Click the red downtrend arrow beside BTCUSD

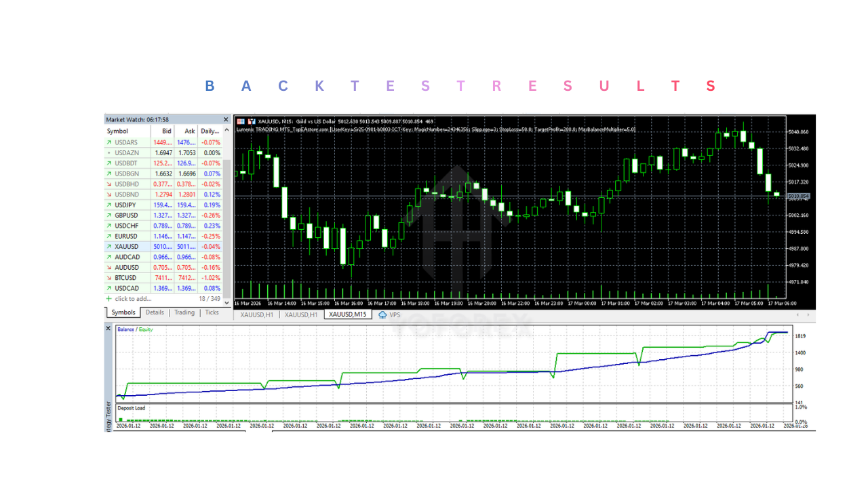click(x=109, y=277)
